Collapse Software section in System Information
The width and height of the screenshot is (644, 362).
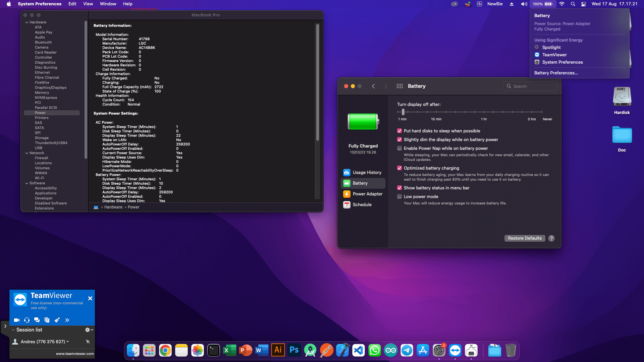(x=26, y=183)
